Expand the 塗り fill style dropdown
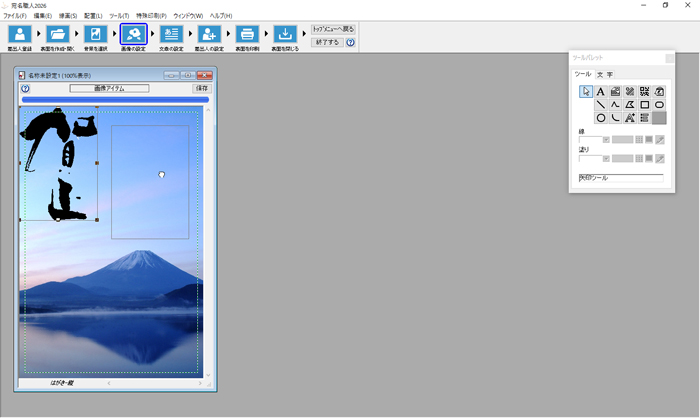This screenshot has width=700, height=418. click(606, 158)
